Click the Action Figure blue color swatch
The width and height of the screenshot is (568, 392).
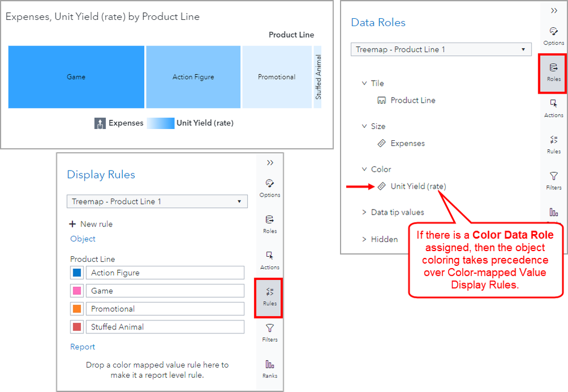(77, 273)
